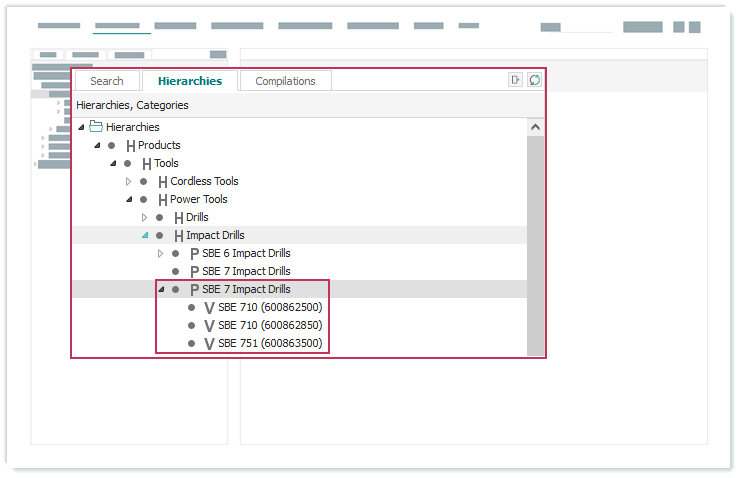Click the refresh icon beside the tabs
740x478 pixels.
click(x=534, y=80)
